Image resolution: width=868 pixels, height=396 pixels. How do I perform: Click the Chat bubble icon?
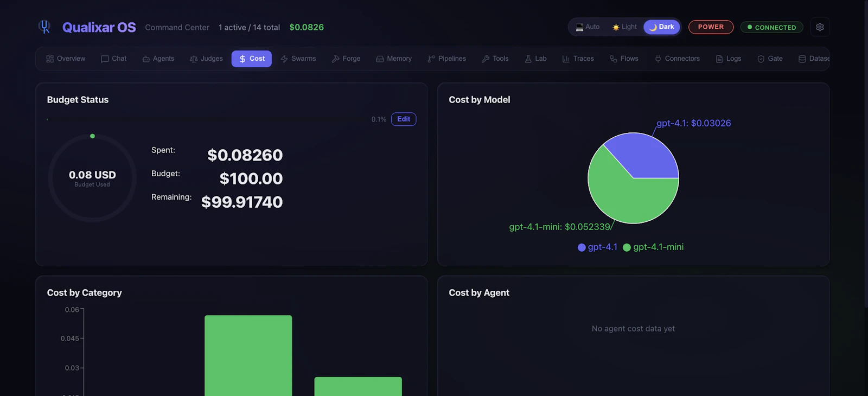105,59
